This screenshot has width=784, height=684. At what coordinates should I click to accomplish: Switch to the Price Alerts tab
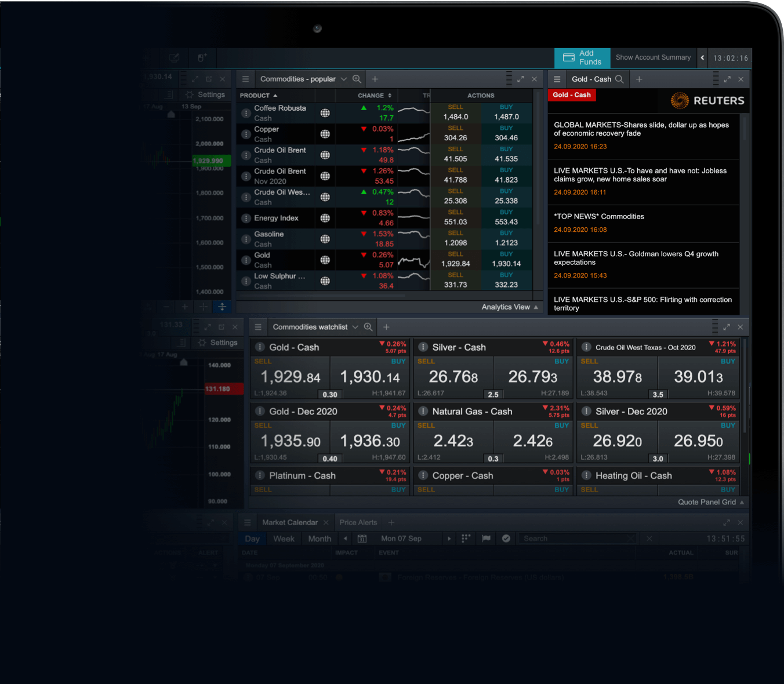pos(358,522)
